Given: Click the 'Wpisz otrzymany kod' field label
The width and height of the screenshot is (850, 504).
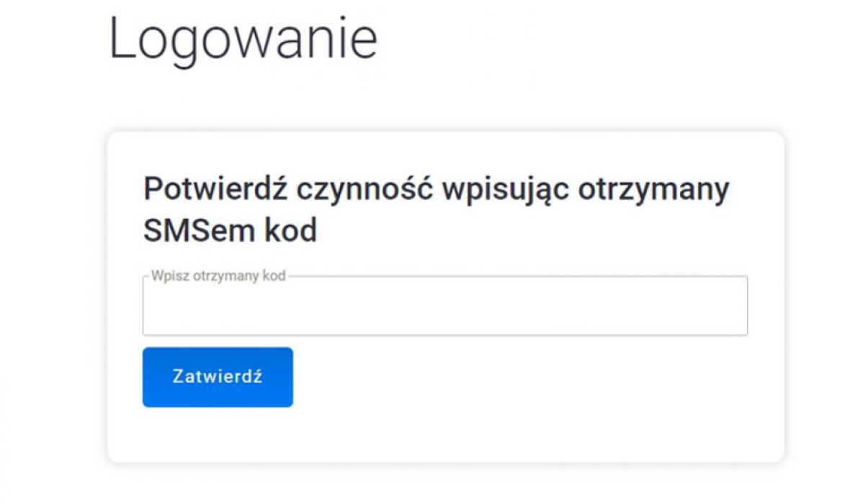Looking at the screenshot, I should point(218,276).
